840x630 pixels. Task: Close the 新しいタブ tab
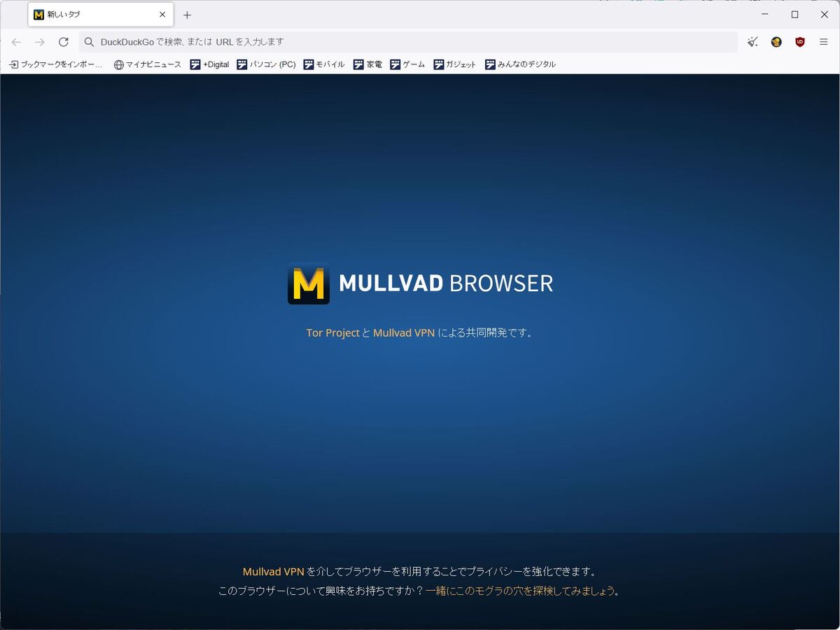162,14
